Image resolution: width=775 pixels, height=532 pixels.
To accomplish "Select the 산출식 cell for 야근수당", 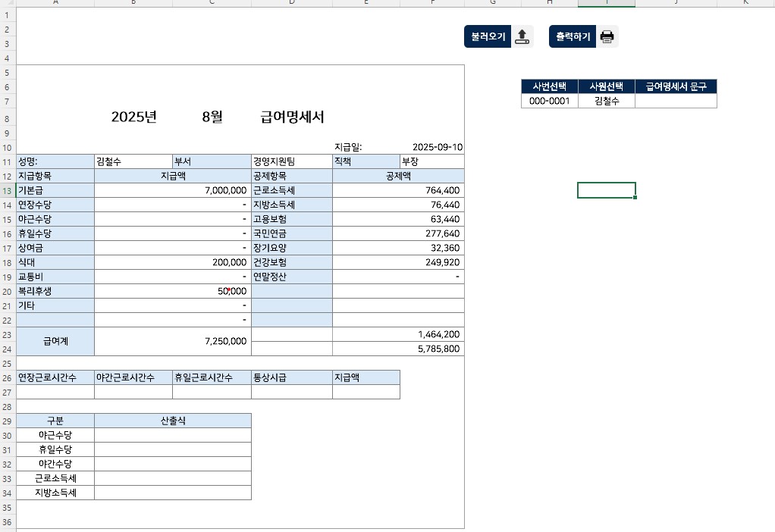I will 173,435.
